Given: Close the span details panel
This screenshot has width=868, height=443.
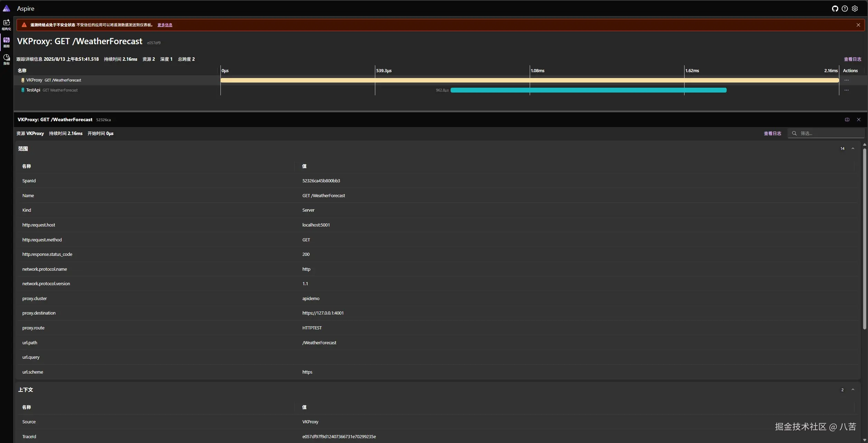Looking at the screenshot, I should (858, 119).
